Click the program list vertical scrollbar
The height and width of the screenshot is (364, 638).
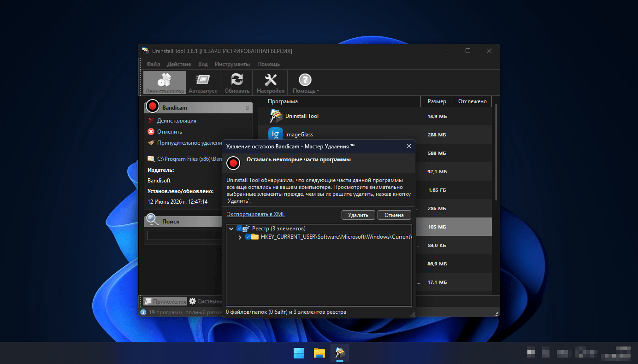(496, 152)
